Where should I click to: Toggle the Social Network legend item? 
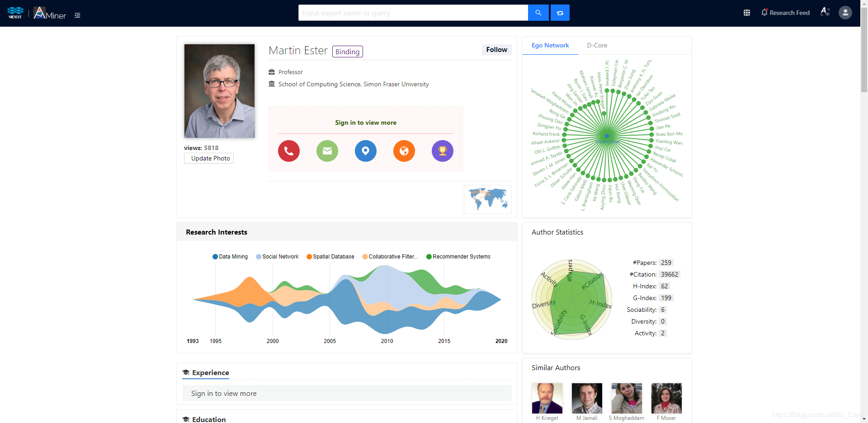tap(278, 257)
